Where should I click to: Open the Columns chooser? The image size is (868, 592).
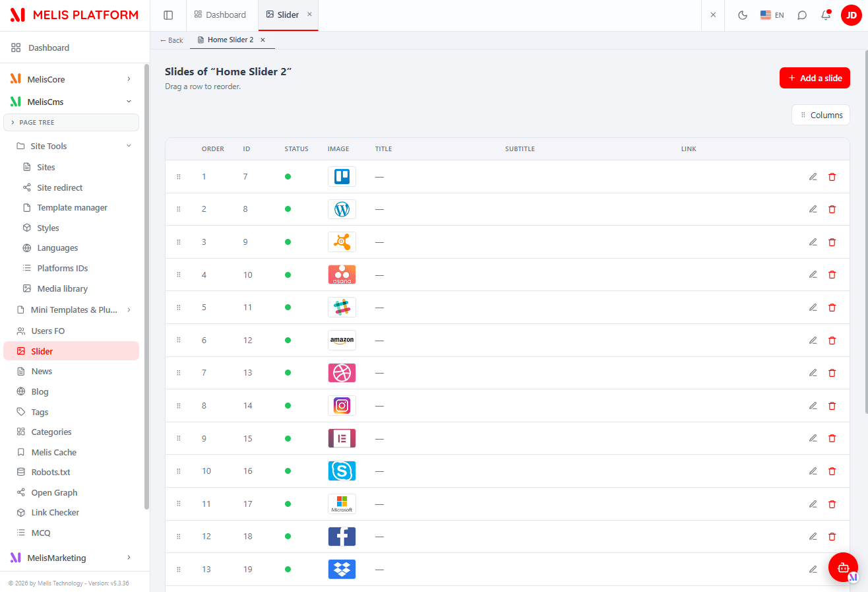click(821, 115)
